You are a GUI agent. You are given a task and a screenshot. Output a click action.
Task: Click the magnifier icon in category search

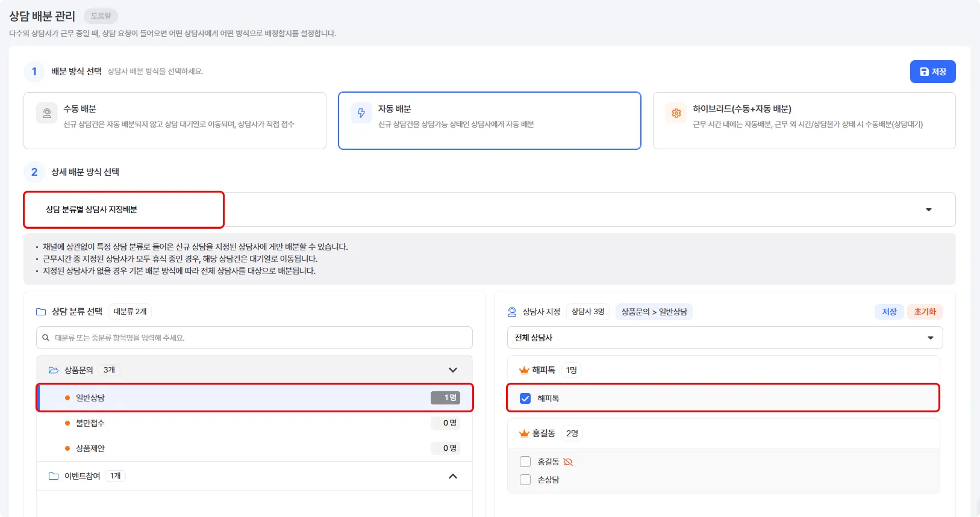click(46, 338)
